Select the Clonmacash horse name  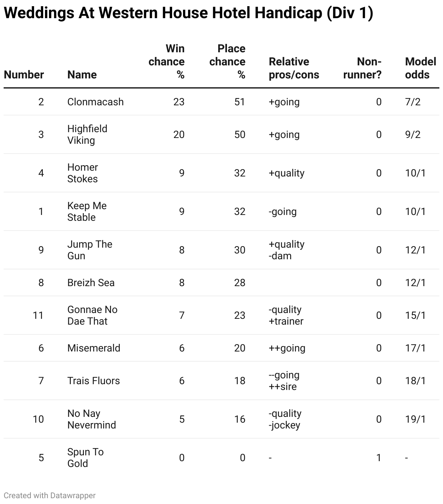pos(95,102)
